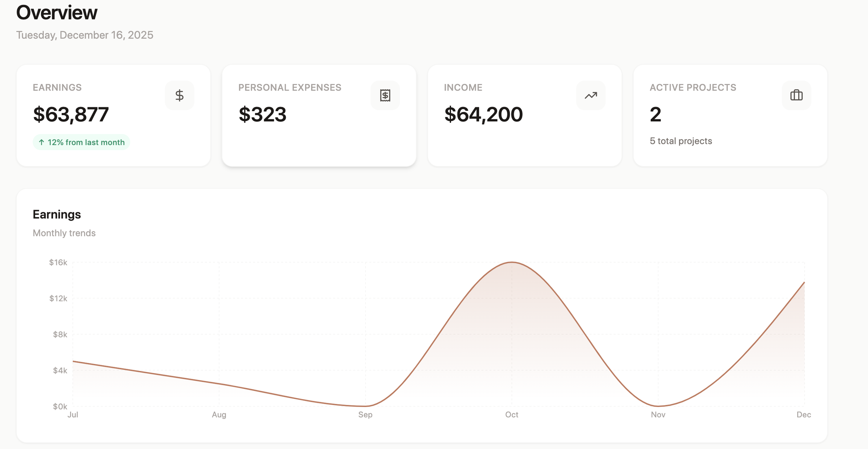Click the Earnings chart heading

pyautogui.click(x=57, y=214)
